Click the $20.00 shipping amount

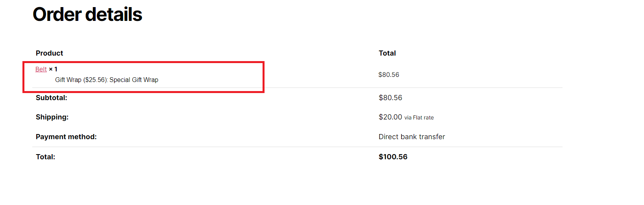[x=390, y=117]
